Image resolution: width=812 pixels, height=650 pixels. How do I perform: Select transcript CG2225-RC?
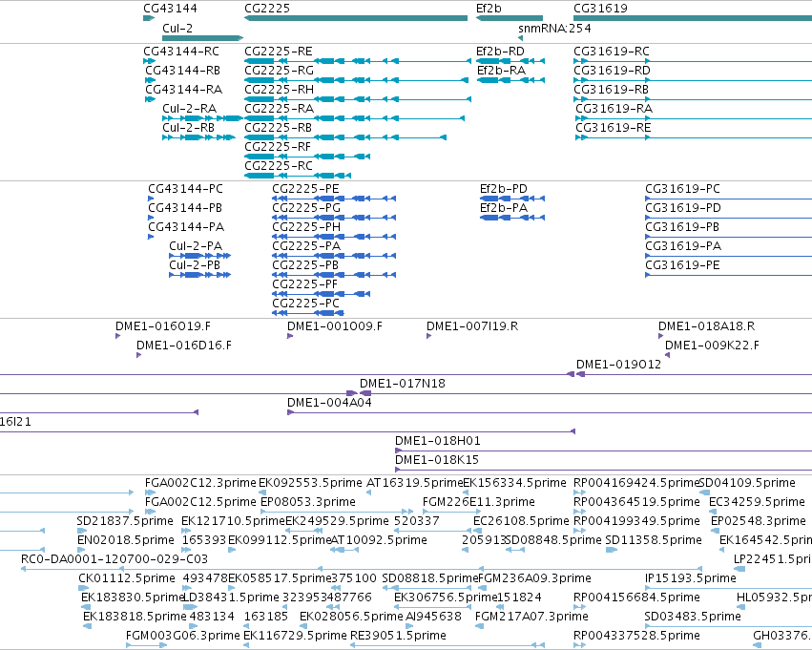(298, 176)
